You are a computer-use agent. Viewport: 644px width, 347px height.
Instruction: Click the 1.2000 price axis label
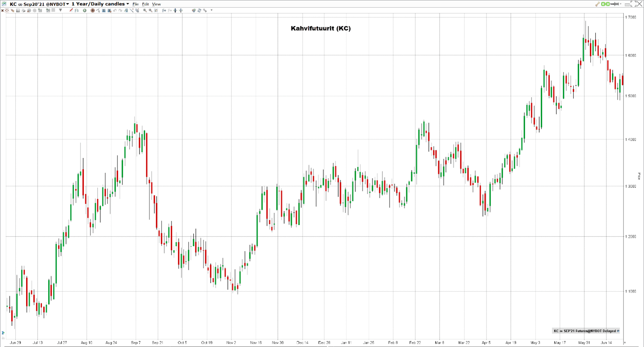tap(630, 237)
